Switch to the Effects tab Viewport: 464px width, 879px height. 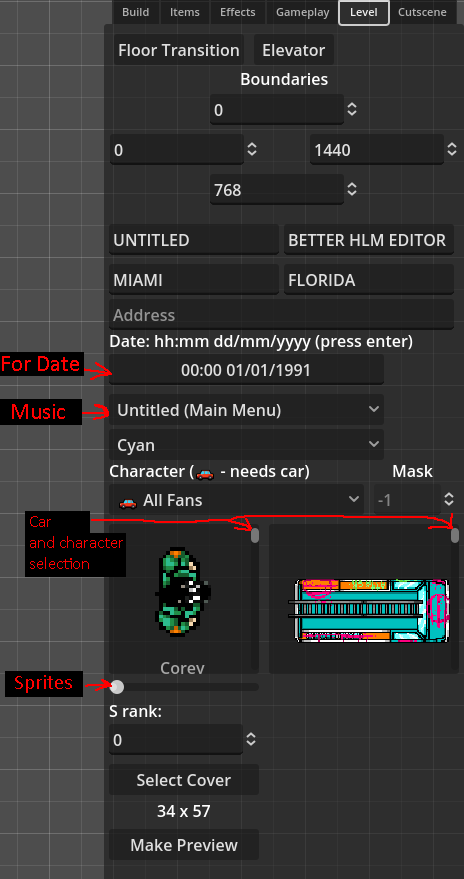click(x=238, y=12)
